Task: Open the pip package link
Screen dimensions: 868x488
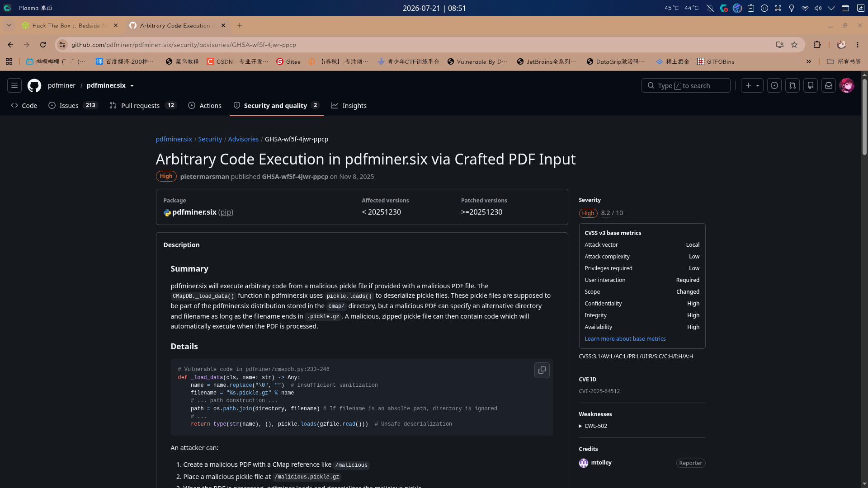Action: 226,212
